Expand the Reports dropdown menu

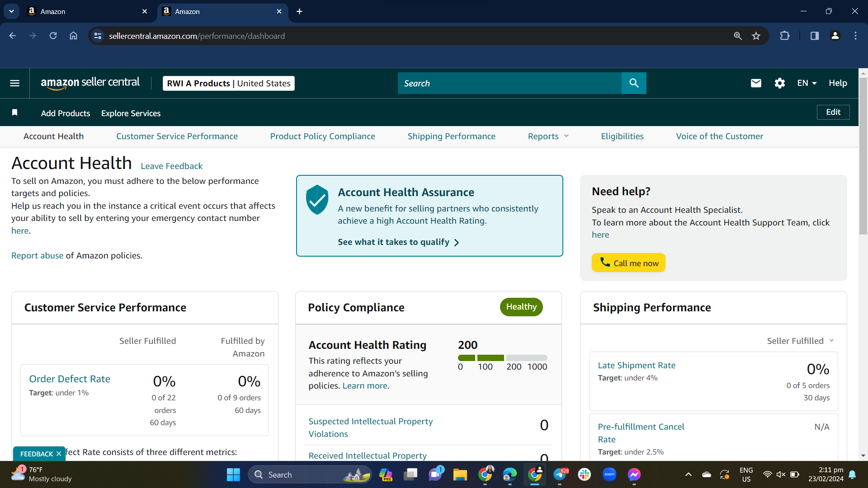[548, 136]
